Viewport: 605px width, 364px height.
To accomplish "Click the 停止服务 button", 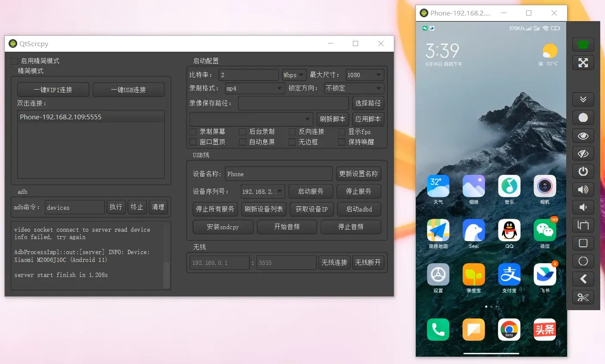I will tap(359, 191).
